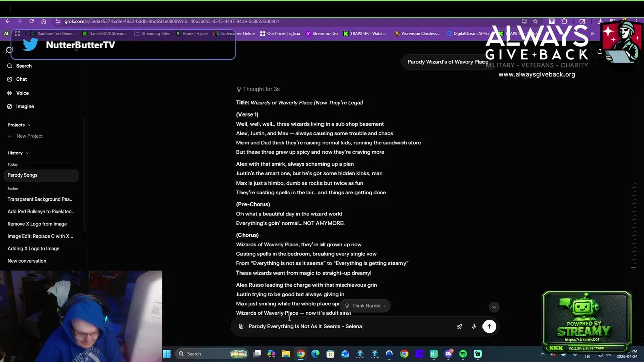Open the browser home page
The image size is (644, 362).
coord(43,21)
